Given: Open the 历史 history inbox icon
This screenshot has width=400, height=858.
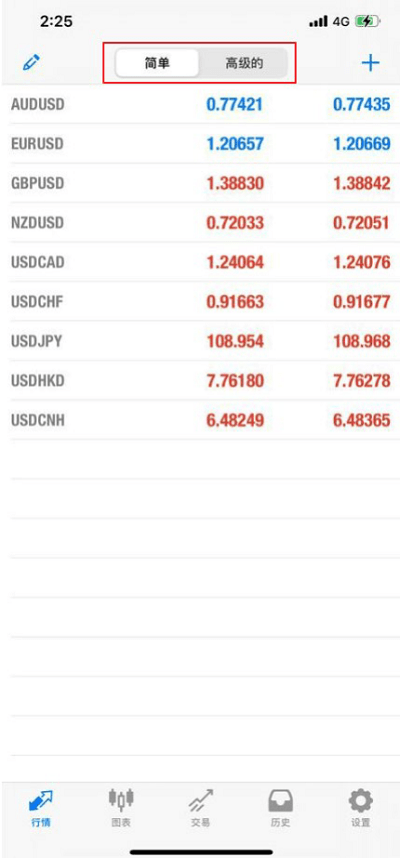Looking at the screenshot, I should 281,801.
